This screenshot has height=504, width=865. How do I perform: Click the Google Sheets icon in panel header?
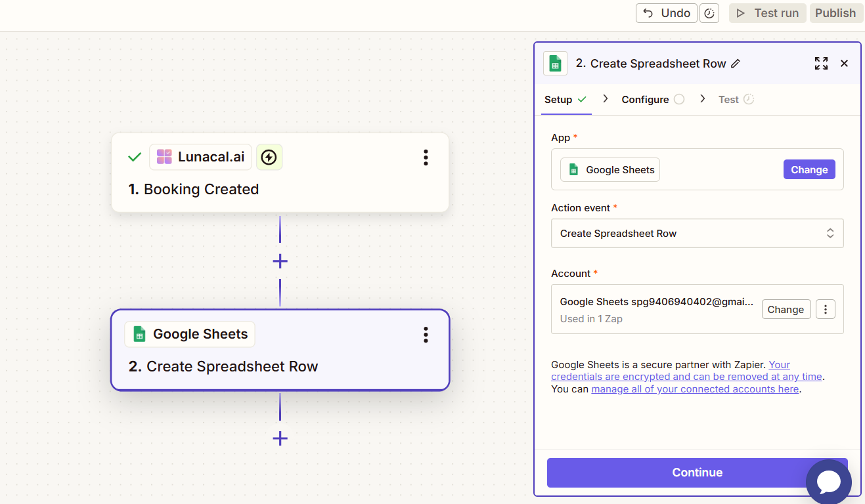[555, 64]
